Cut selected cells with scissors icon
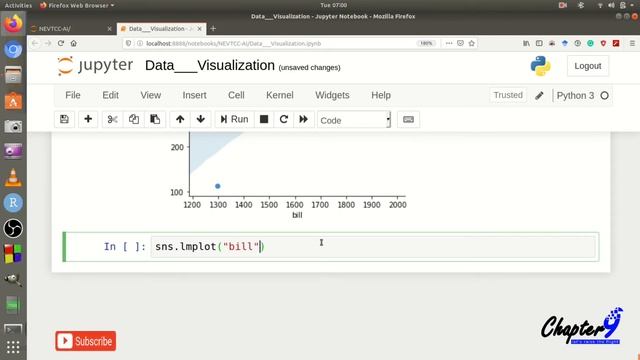 (112, 119)
